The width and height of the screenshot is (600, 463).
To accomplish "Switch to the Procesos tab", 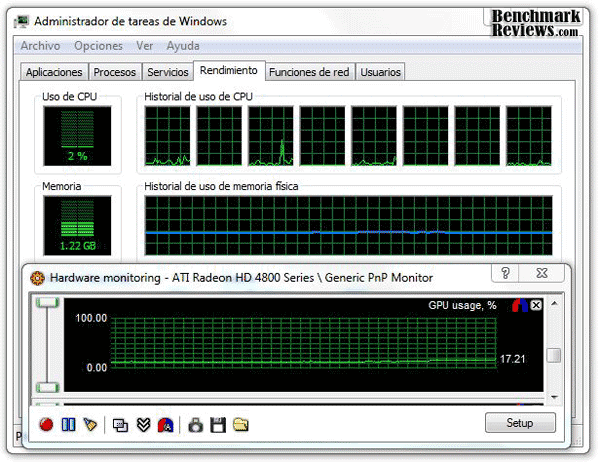I will [115, 72].
